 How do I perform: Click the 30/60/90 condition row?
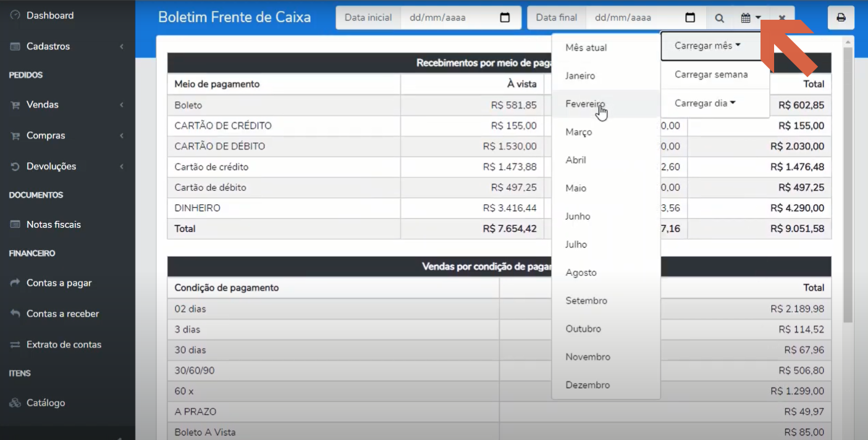click(x=499, y=371)
